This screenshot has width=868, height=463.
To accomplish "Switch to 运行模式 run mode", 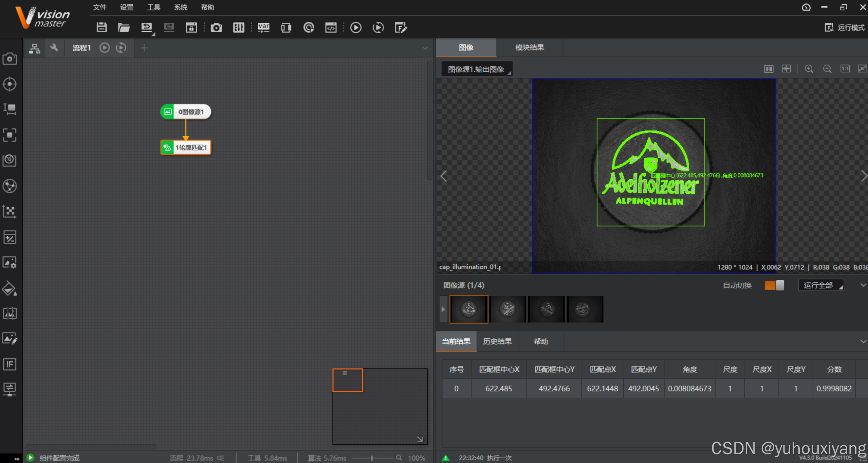I will pos(845,28).
